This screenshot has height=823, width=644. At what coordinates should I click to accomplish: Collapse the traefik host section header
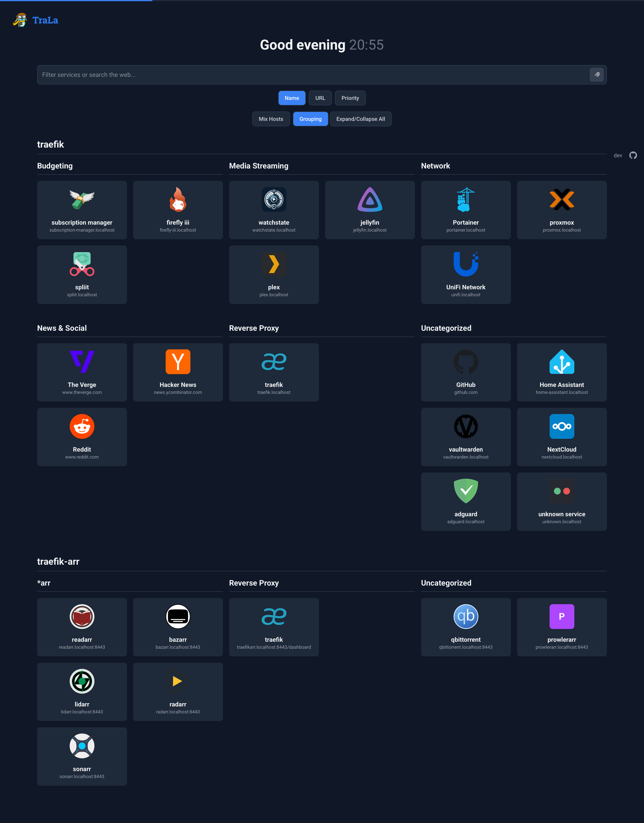(x=50, y=144)
